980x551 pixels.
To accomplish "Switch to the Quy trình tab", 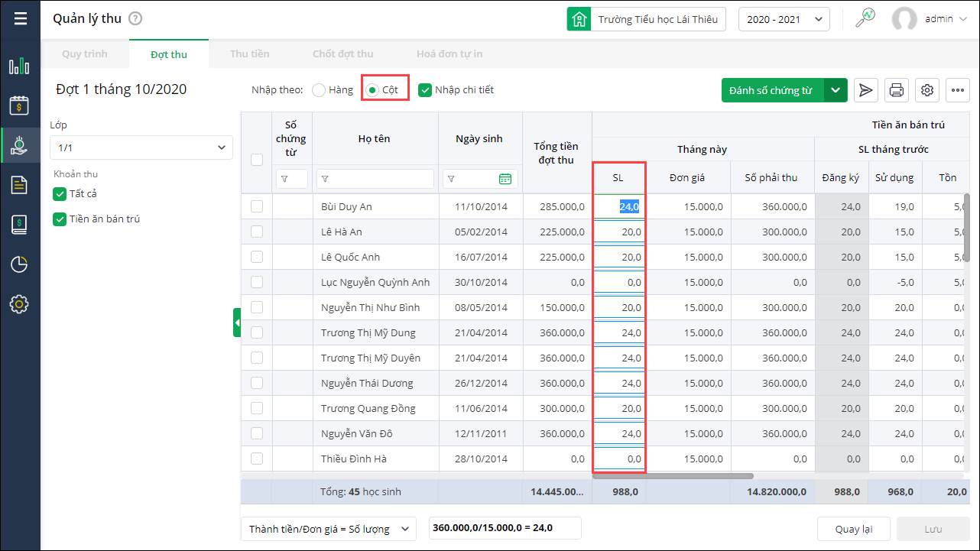I will point(85,54).
